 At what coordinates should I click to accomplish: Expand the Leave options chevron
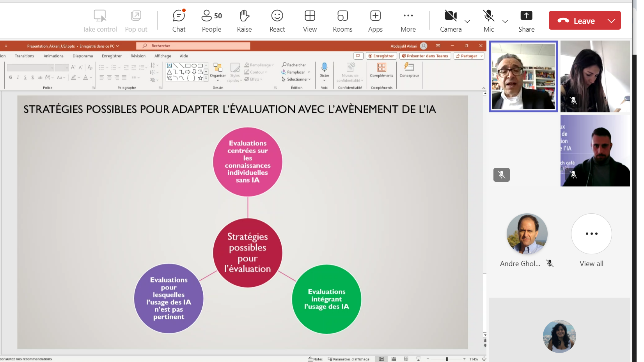pyautogui.click(x=611, y=21)
